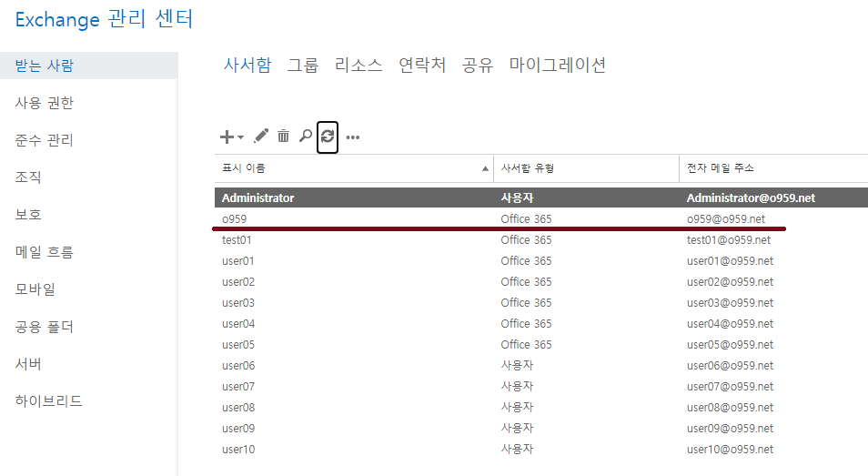Image resolution: width=868 pixels, height=476 pixels.
Task: Click the 전자 메일 주소 column header
Action: (774, 168)
